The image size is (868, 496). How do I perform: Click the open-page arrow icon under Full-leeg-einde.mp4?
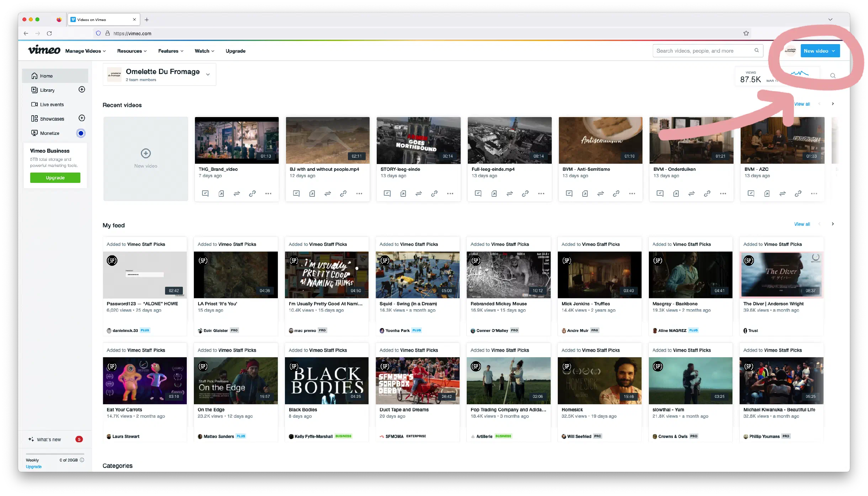494,194
